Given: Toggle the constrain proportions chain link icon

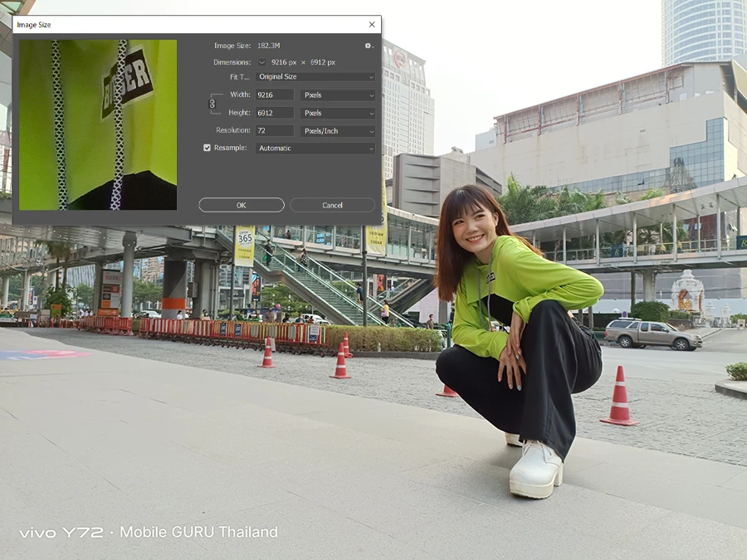Looking at the screenshot, I should tap(212, 104).
